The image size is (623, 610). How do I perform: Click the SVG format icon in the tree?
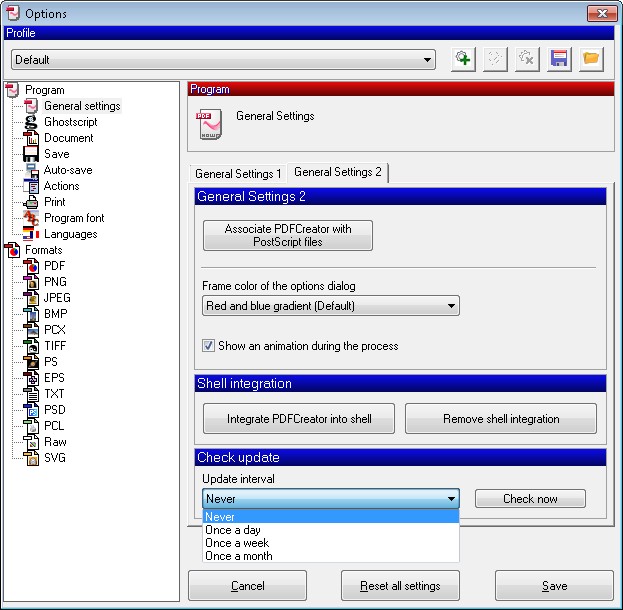click(x=31, y=458)
